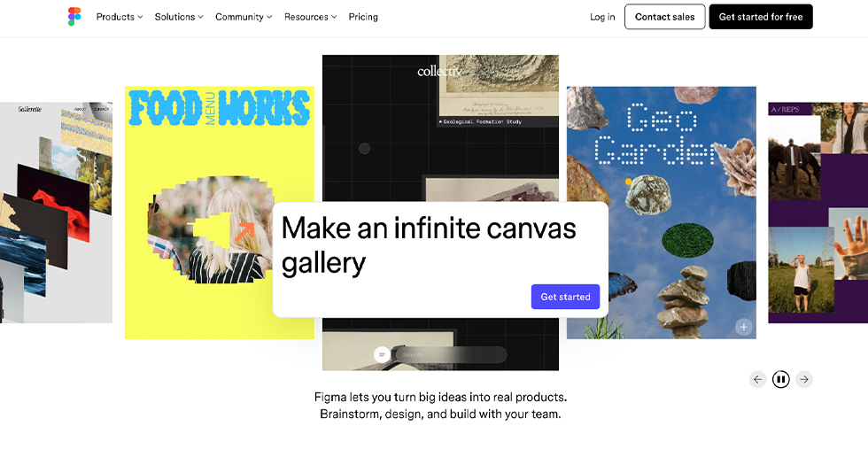Expand the Products dropdown
Image resolution: width=868 pixels, height=457 pixels.
click(x=119, y=17)
